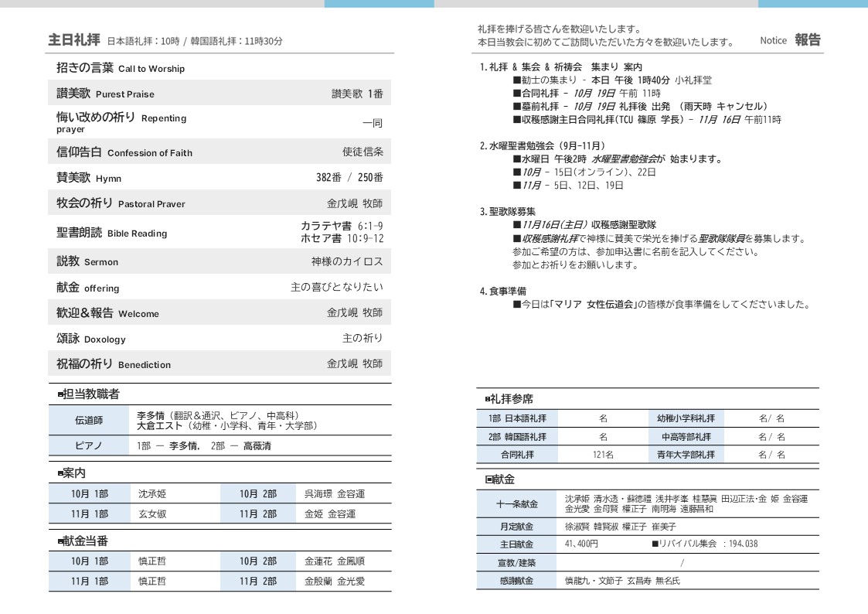Click the 十一条献金 label cell
Image resolution: width=868 pixels, height=614 pixels.
[516, 504]
